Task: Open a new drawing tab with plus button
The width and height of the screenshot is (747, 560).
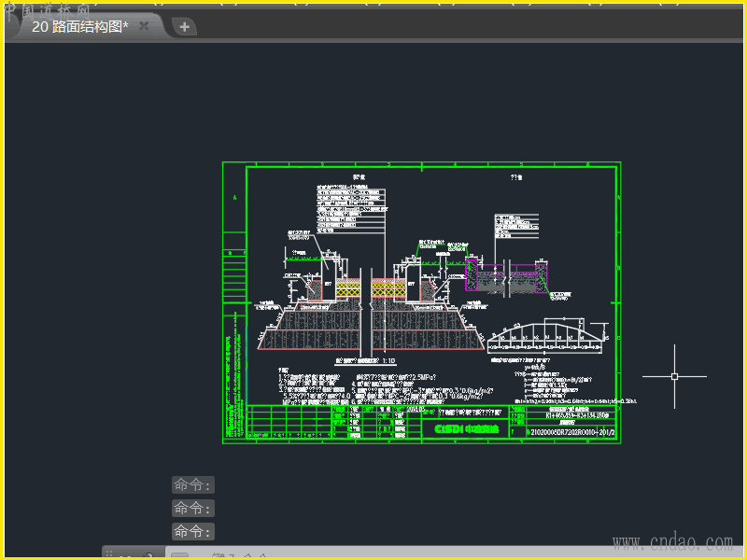Action: [x=184, y=27]
